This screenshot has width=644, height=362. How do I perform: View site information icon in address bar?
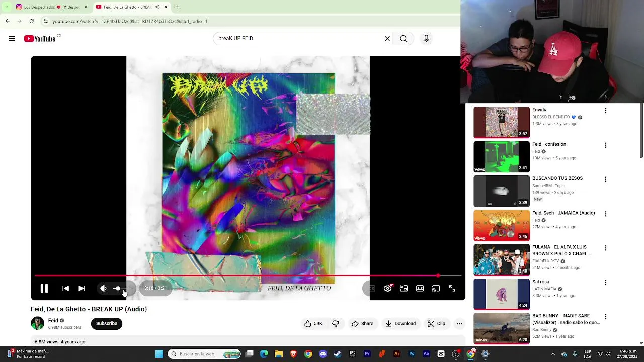click(x=45, y=21)
